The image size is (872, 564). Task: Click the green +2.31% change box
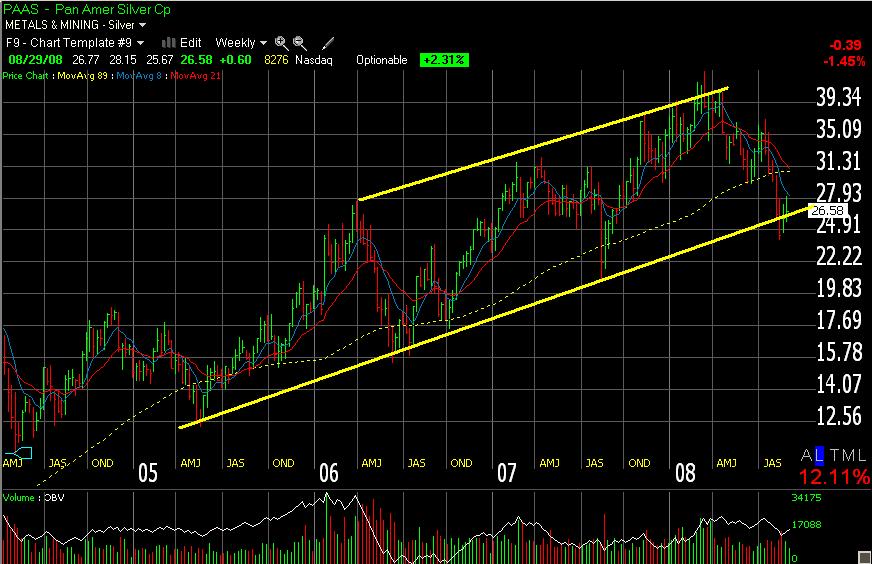pos(444,60)
